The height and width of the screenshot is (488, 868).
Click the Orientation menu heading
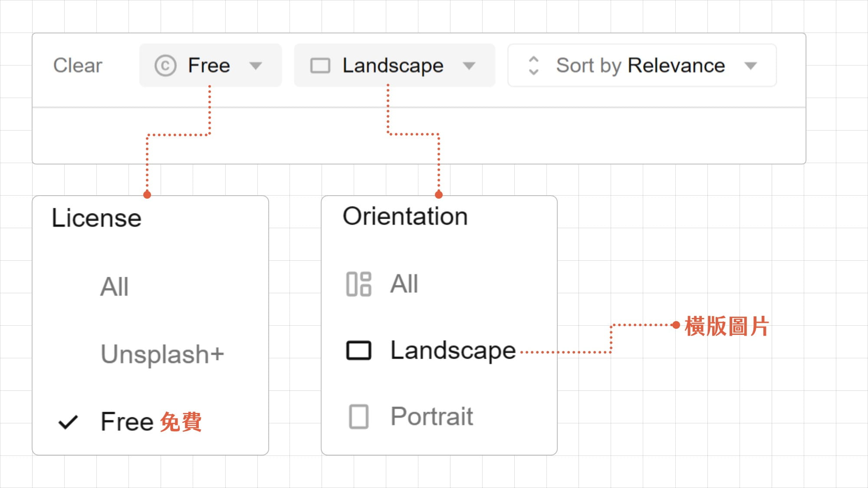click(x=405, y=216)
